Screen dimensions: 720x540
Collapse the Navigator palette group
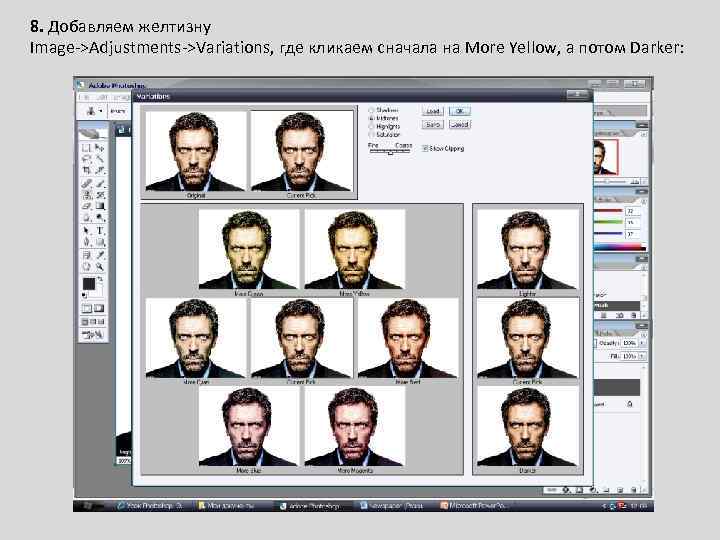click(641, 125)
